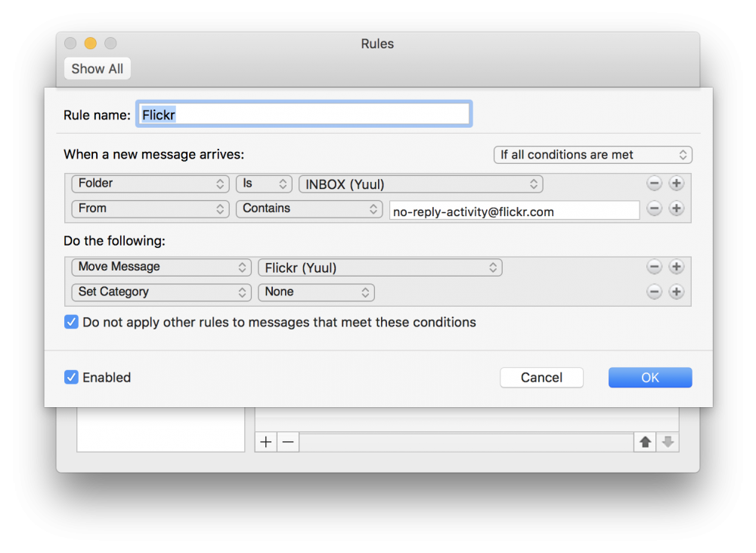This screenshot has height=553, width=756.
Task: Remove the Move Message action row
Action: point(654,267)
